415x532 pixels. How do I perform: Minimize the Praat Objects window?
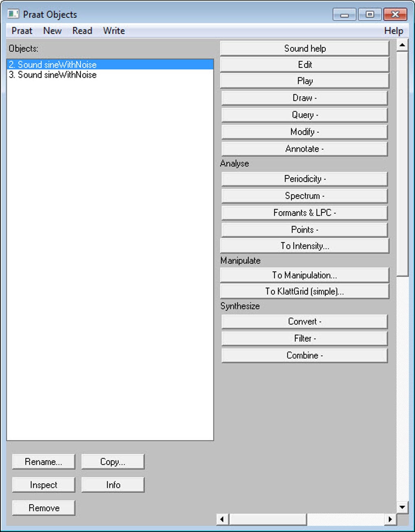[344, 15]
